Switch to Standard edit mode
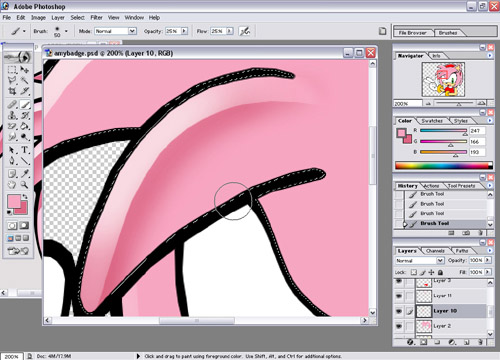500x360 pixels. point(12,226)
